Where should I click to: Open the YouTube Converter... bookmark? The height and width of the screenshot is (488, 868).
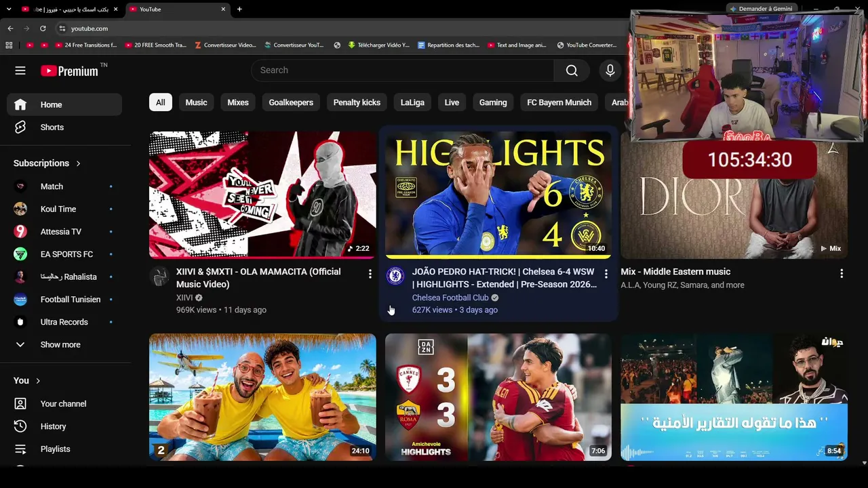coord(587,45)
